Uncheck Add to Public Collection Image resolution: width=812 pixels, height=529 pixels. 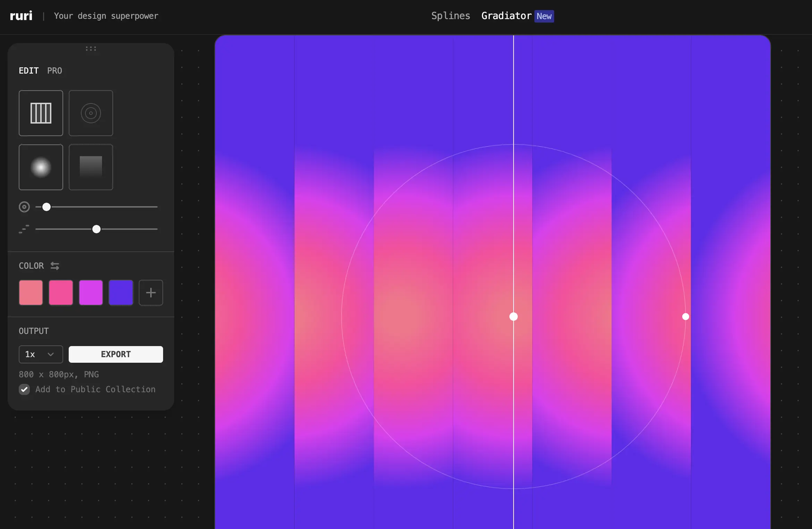pyautogui.click(x=24, y=389)
